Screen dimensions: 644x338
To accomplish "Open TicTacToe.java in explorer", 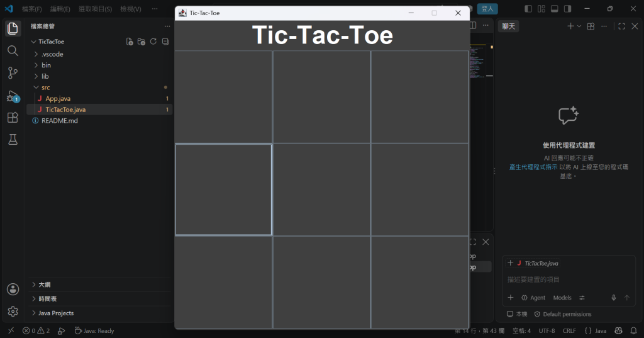I will tap(99, 110).
